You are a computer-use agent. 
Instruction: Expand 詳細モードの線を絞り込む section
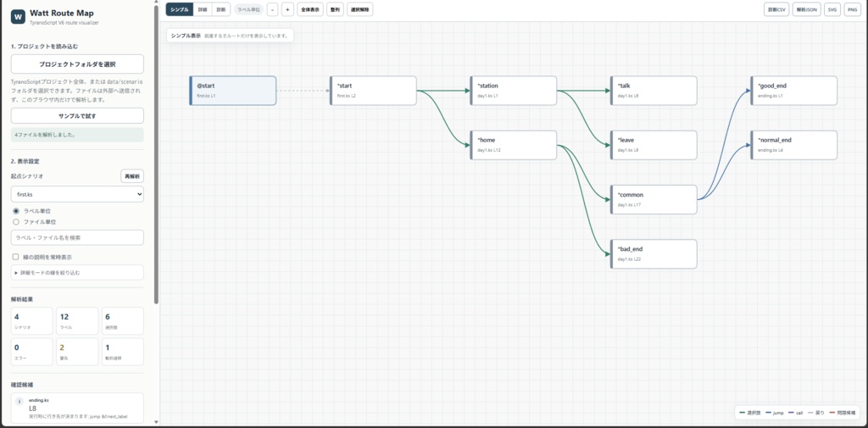pyautogui.click(x=77, y=272)
